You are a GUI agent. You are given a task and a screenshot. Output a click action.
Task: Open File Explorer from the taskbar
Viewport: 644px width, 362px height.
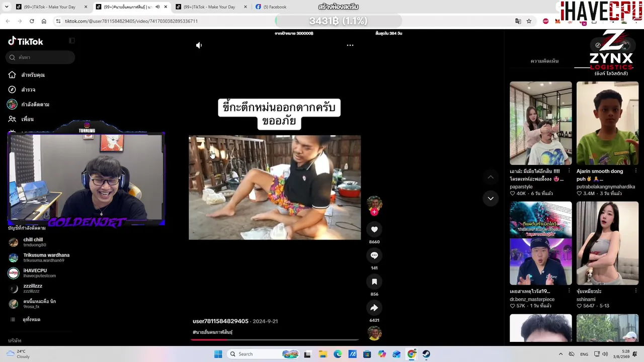coord(323,354)
